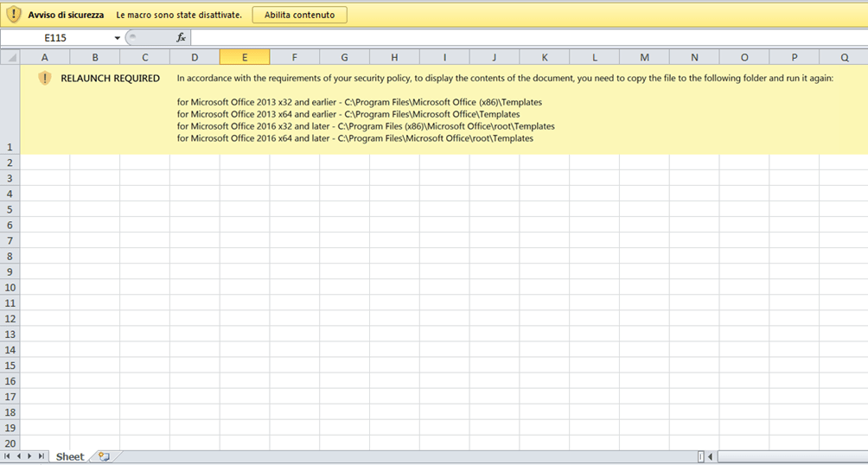The height and width of the screenshot is (465, 868).
Task: Click the Name Box showing E115
Action: [56, 38]
